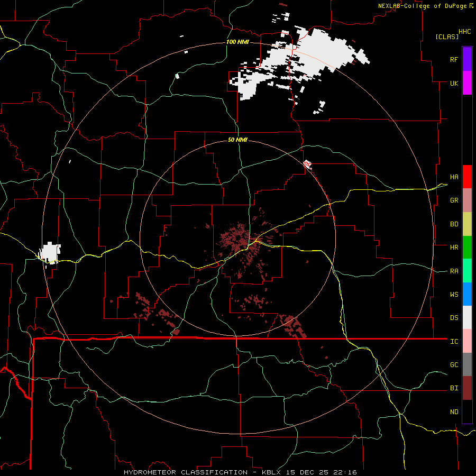
Task: Click the RF legend label
Action: [x=454, y=59]
